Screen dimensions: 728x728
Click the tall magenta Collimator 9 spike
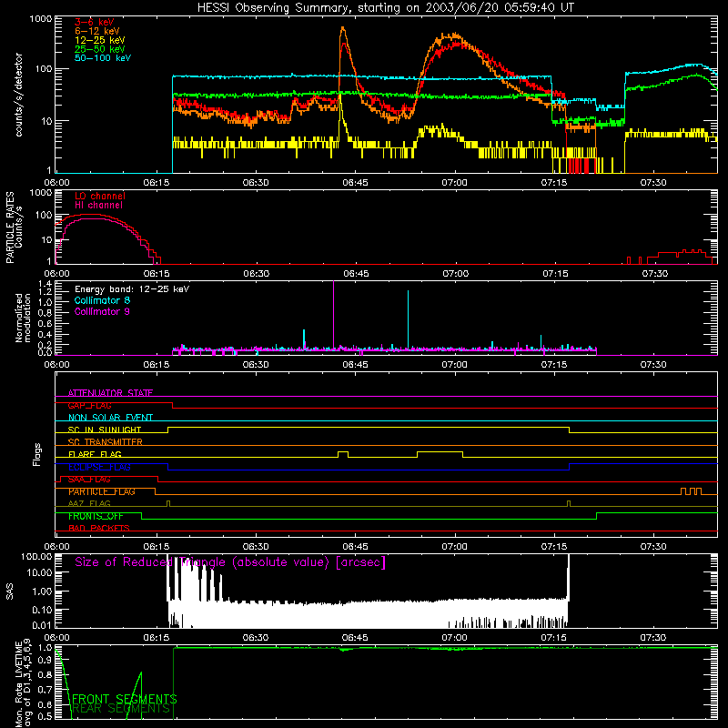(x=333, y=316)
